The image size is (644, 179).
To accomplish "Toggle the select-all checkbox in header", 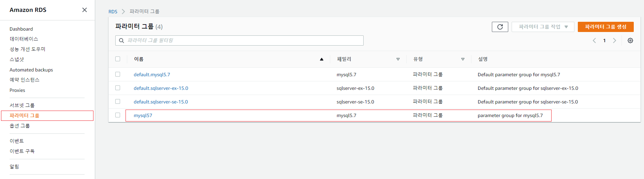I will (x=118, y=59).
